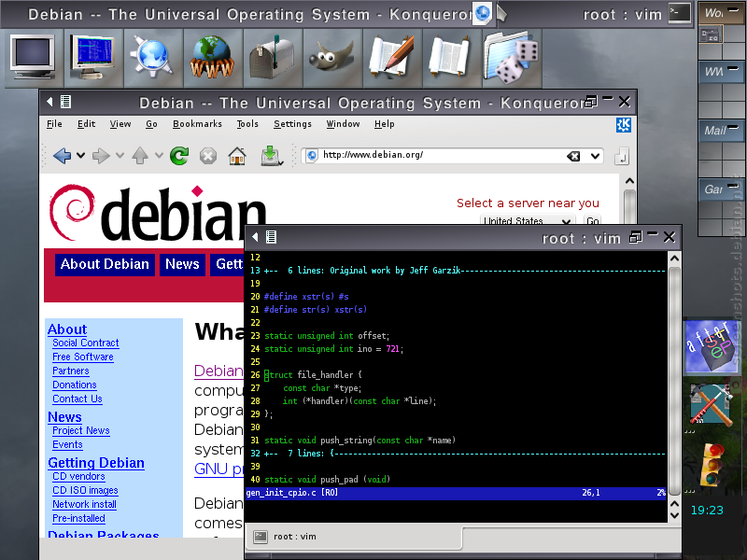Click the About Debian navigation button
747x560 pixels.
point(105,264)
